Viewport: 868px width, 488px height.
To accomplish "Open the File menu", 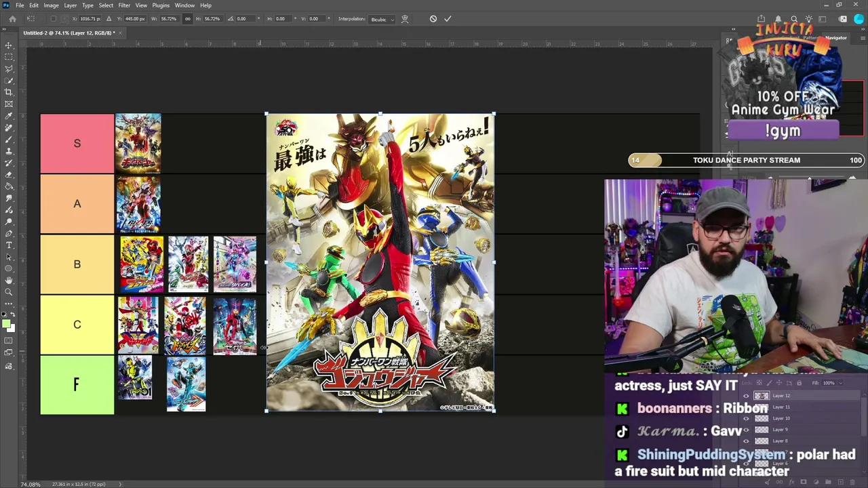I will point(20,5).
